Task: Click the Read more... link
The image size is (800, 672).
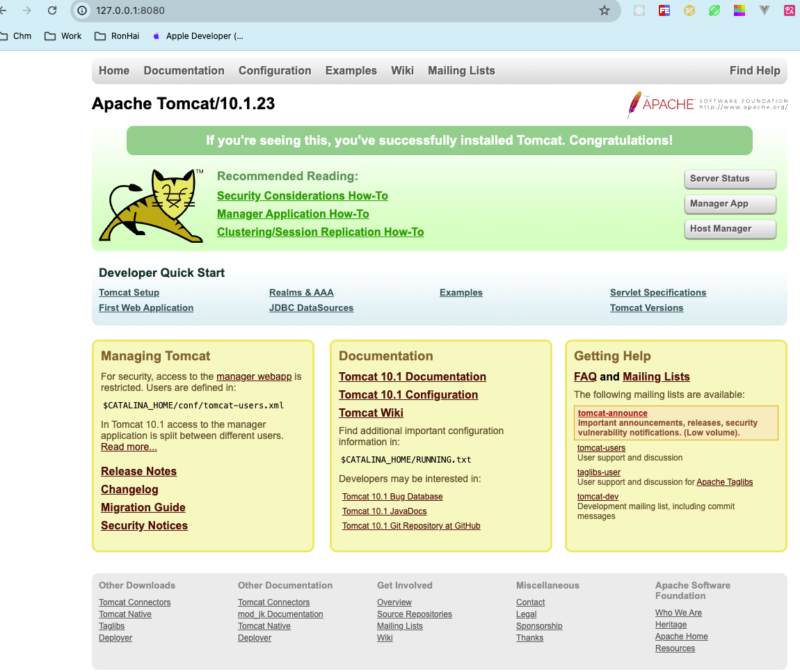Action: coord(129,447)
